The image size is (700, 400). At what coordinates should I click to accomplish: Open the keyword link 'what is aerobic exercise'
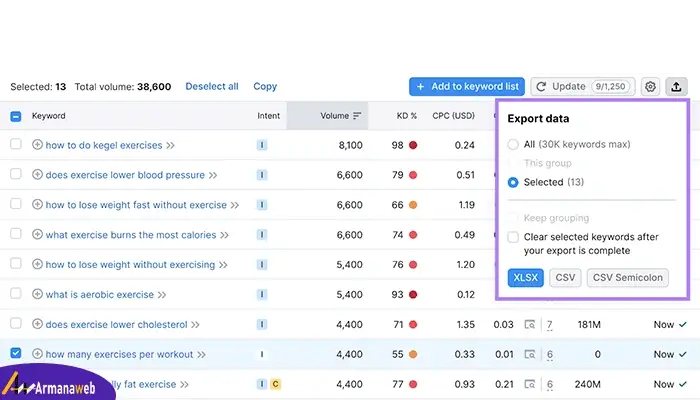click(100, 295)
